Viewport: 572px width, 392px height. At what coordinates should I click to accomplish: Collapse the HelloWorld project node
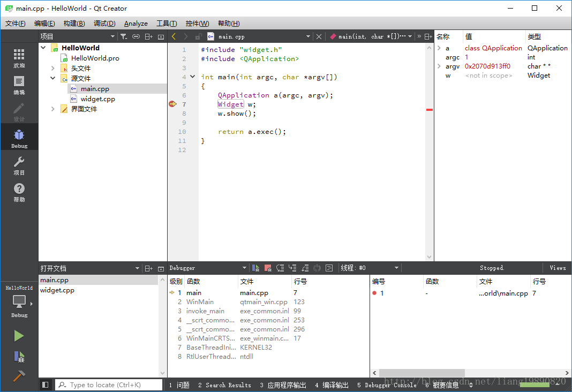(x=43, y=48)
